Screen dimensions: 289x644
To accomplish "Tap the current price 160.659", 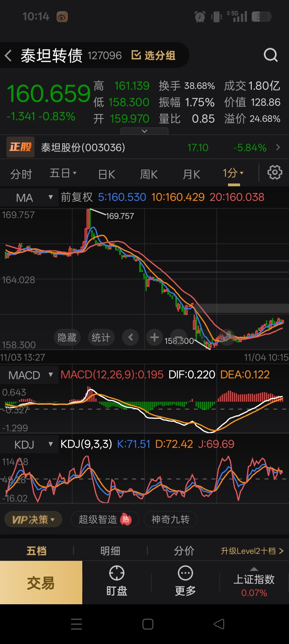I will (x=49, y=94).
